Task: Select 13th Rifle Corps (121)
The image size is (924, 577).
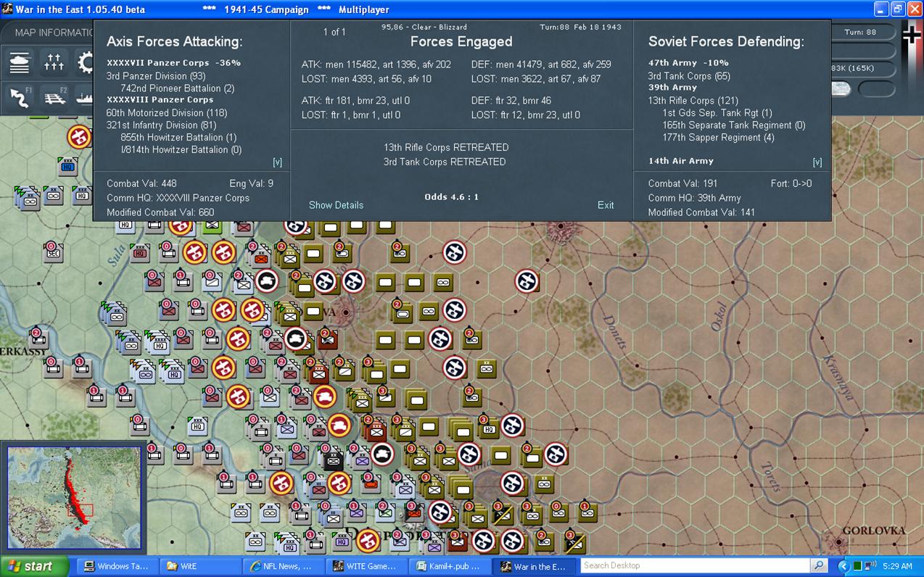Action: pyautogui.click(x=693, y=101)
